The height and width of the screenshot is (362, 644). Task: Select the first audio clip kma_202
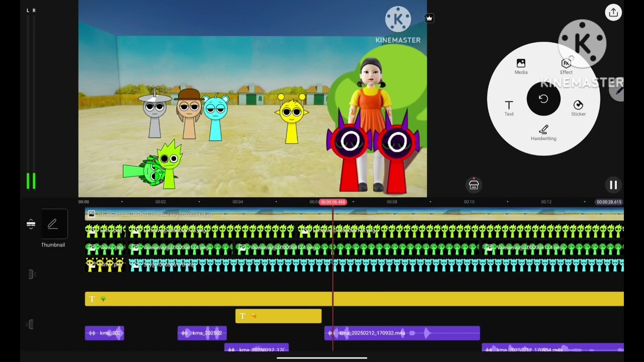105,333
